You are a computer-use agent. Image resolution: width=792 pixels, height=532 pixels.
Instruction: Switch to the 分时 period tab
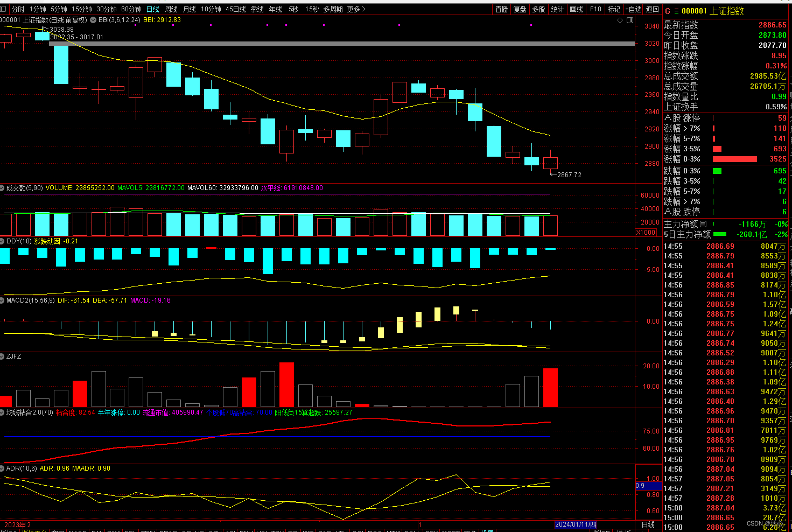pyautogui.click(x=18, y=9)
